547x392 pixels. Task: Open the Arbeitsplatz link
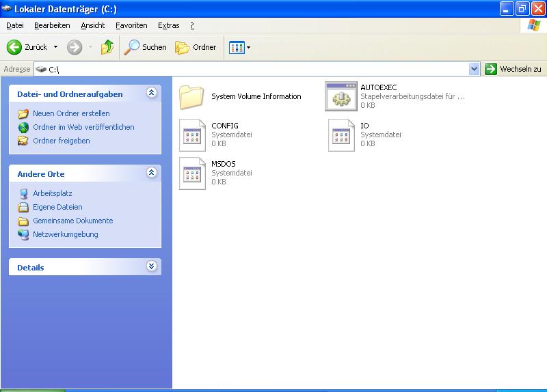(x=53, y=193)
